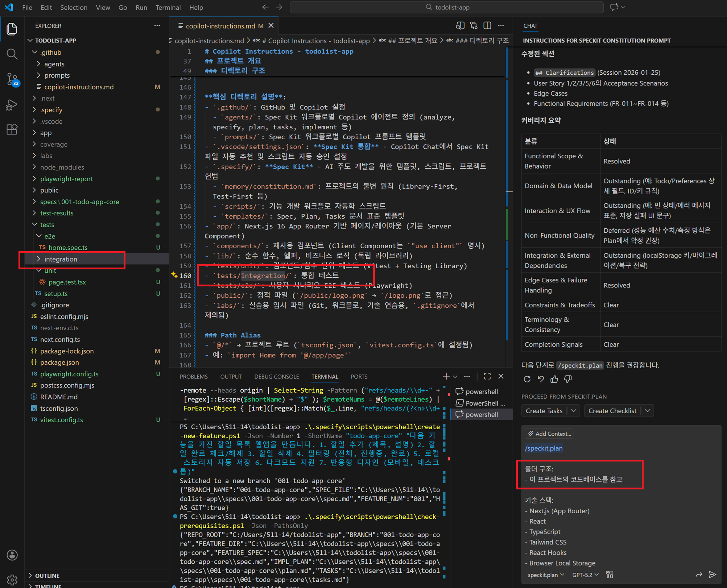Screen dimensions: 727x588
Task: Open package.json in the explorer
Action: pyautogui.click(x=59, y=363)
